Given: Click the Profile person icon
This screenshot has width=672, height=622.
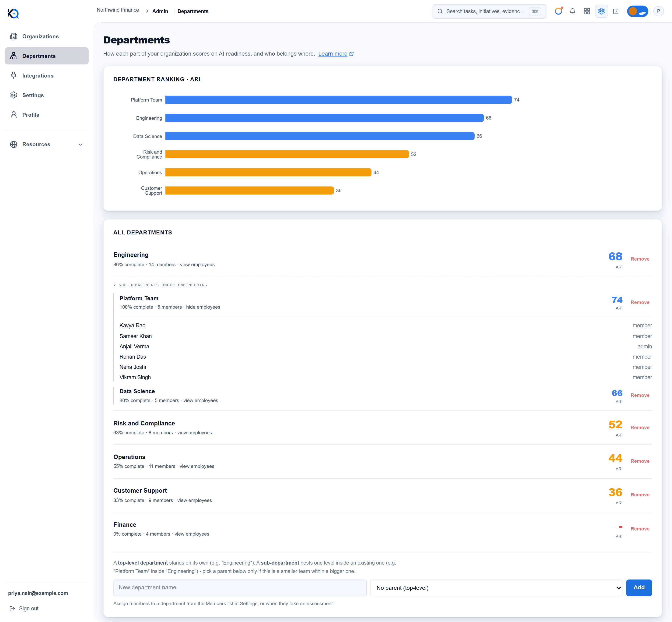Looking at the screenshot, I should [x=14, y=115].
